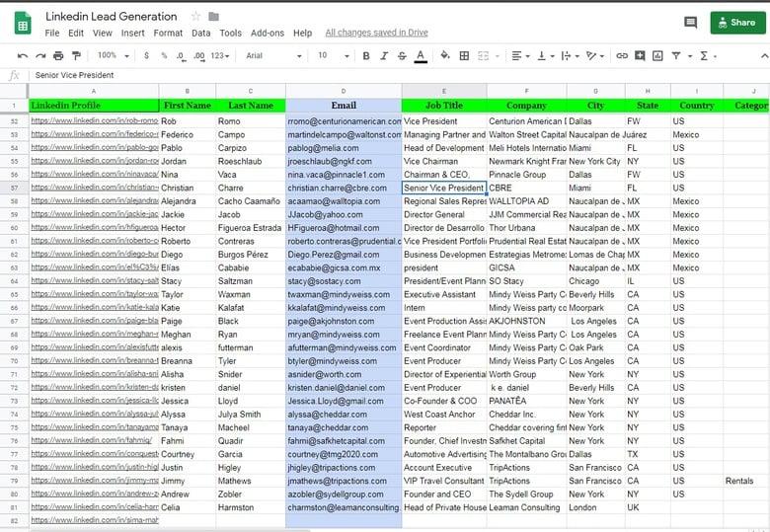Open the Arial font dropdown
Image resolution: width=770 pixels, height=532 pixels.
click(273, 56)
